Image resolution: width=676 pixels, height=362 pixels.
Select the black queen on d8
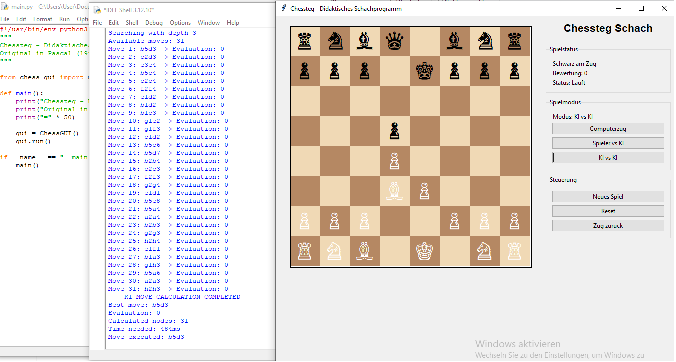pos(394,42)
